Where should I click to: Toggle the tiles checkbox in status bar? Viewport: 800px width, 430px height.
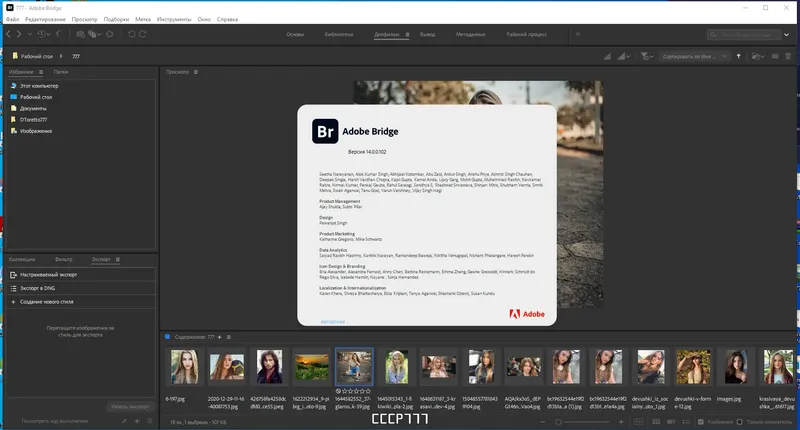pyautogui.click(x=701, y=422)
